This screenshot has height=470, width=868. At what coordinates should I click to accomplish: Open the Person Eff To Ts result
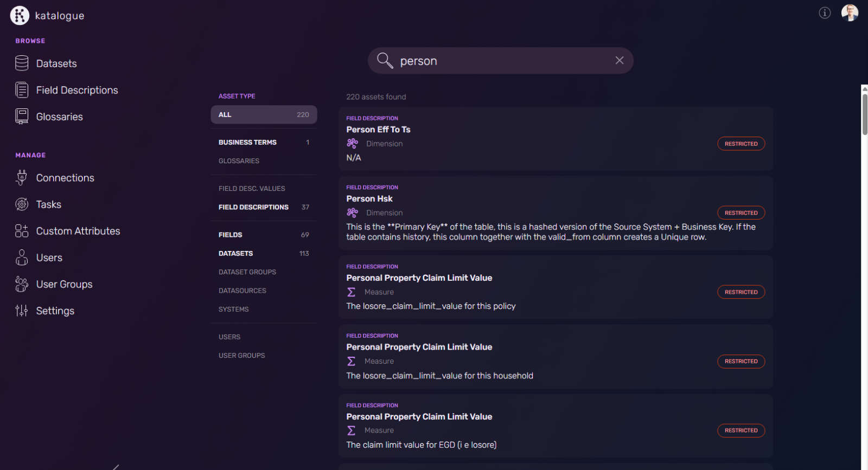378,130
